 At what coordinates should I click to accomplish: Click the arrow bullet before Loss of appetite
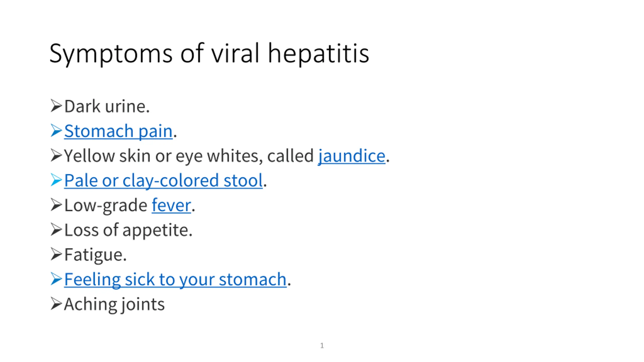tap(56, 229)
